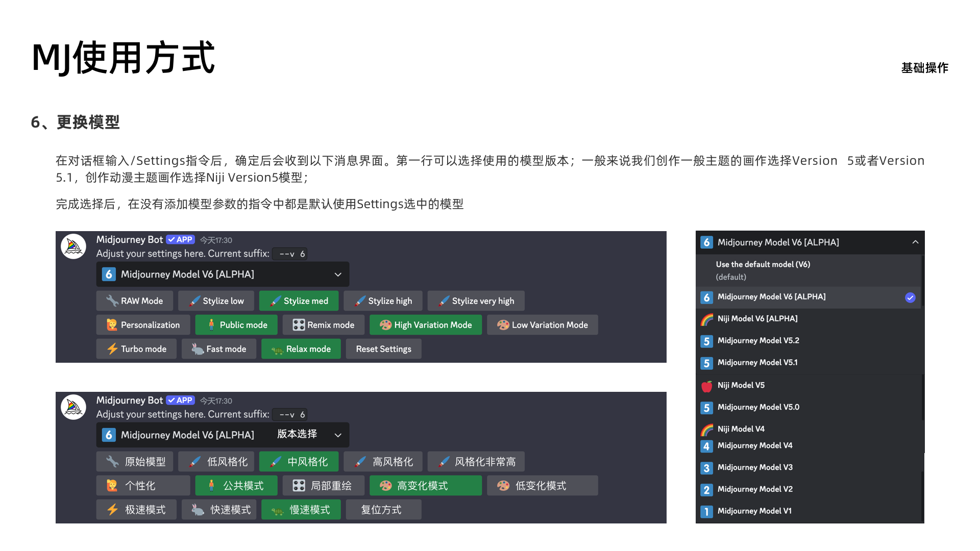The image size is (980, 551).
Task: Collapse model list with the up chevron
Action: (x=915, y=242)
